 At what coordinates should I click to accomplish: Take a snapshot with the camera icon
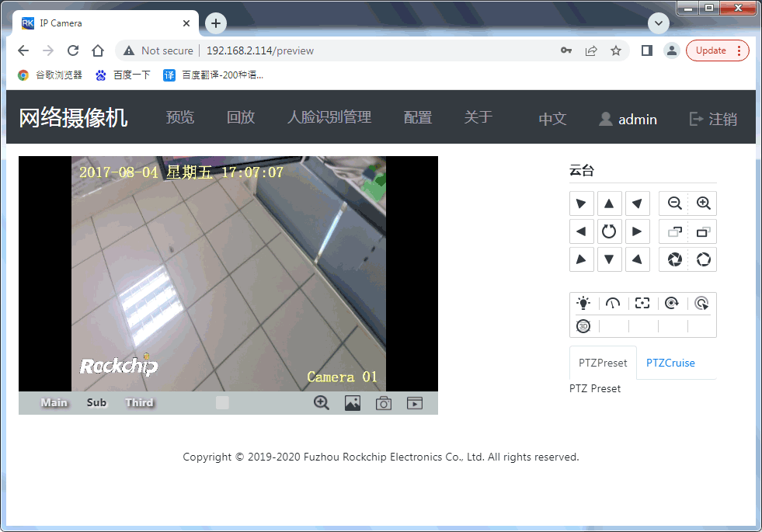click(383, 402)
